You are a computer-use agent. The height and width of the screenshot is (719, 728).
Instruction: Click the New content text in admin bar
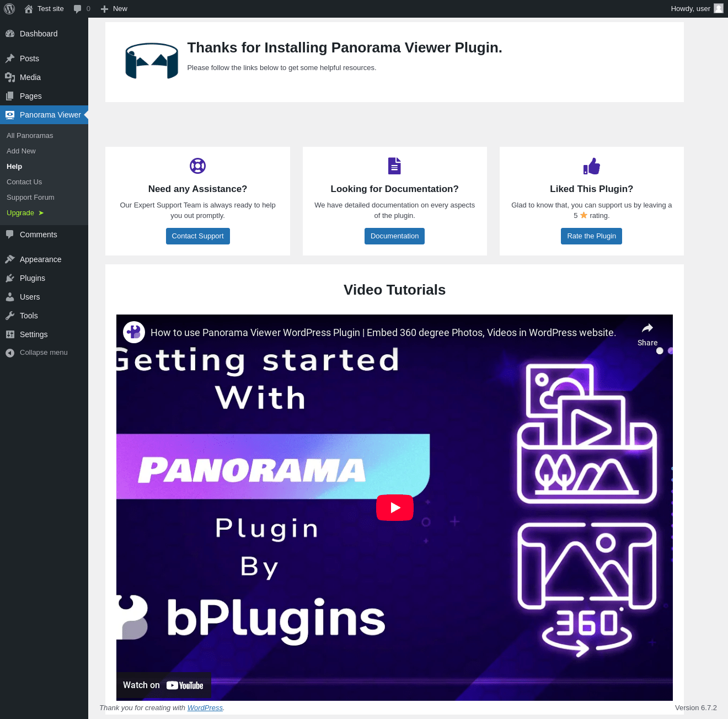click(120, 9)
